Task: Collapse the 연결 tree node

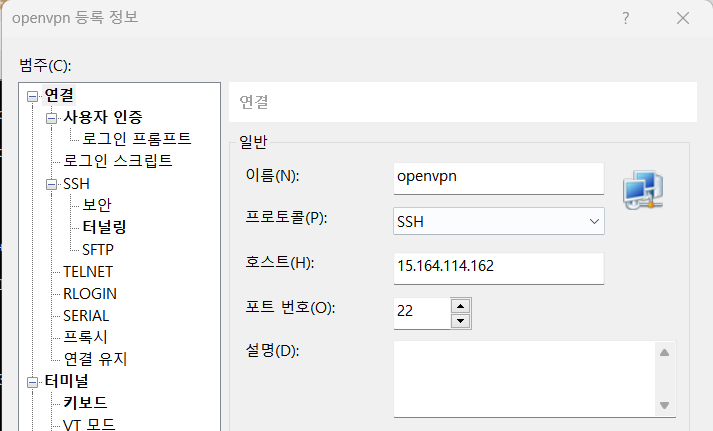Action: [32, 96]
